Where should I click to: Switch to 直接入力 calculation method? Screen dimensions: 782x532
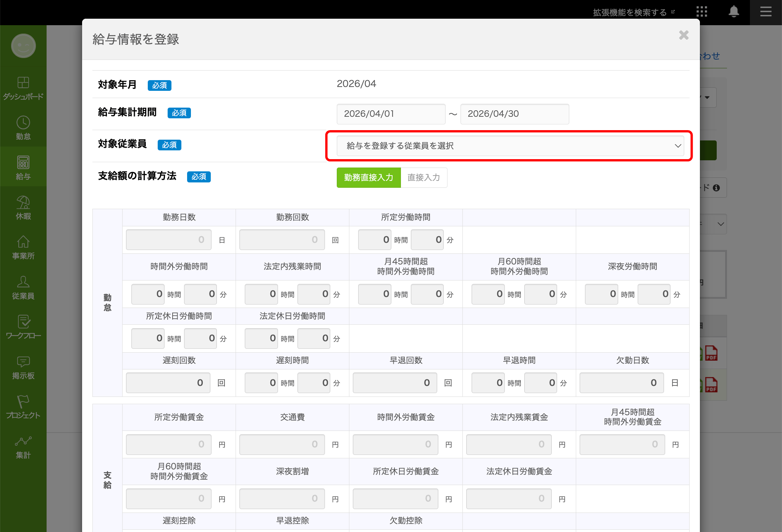pos(423,177)
